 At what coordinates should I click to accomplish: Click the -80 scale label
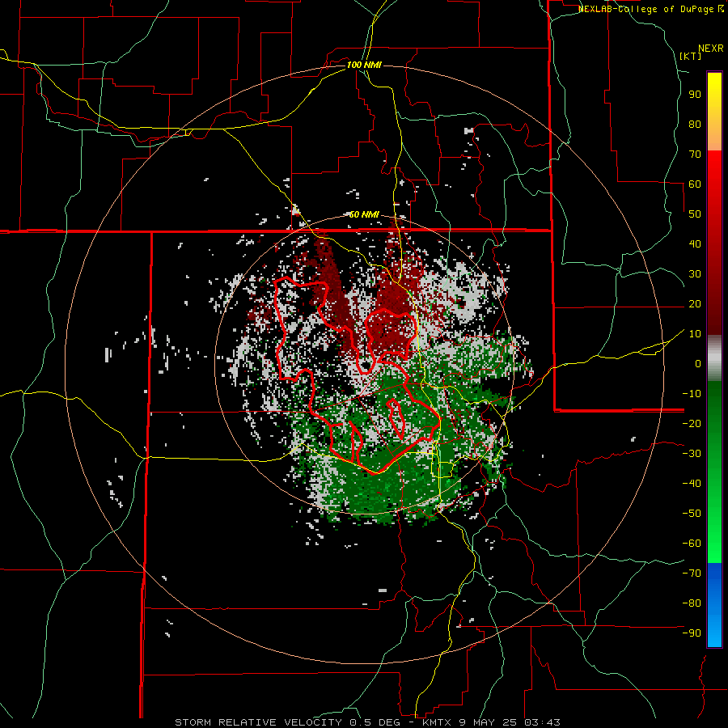(x=692, y=603)
